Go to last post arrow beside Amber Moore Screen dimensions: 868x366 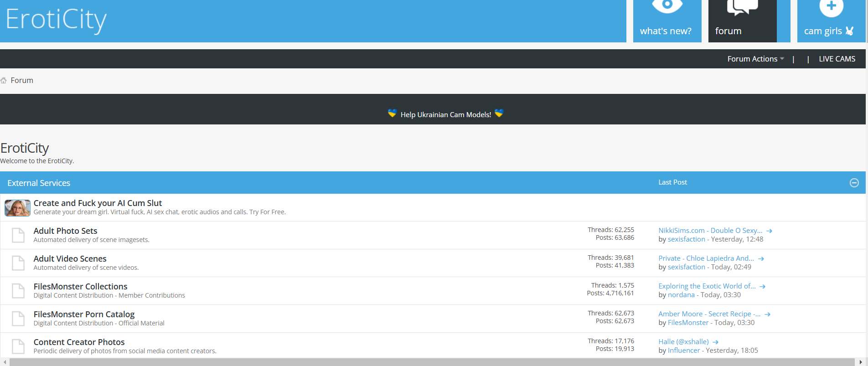pos(767,314)
